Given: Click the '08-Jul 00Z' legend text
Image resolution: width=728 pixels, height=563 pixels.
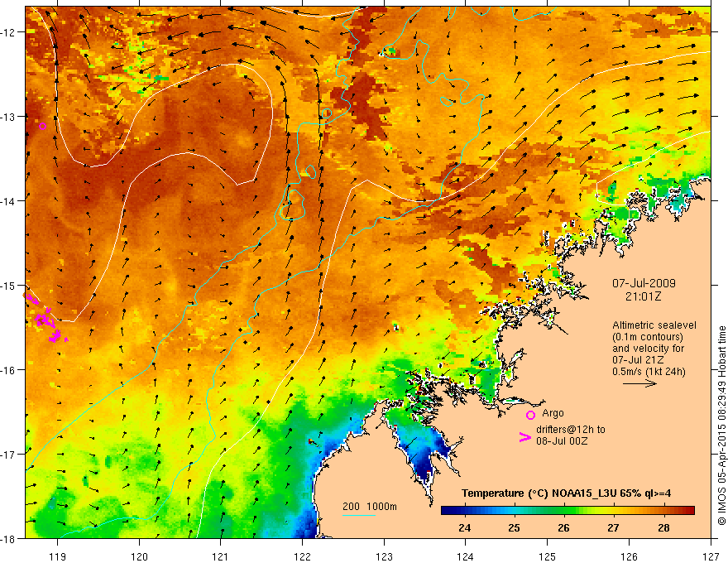Looking at the screenshot, I should pos(562,440).
